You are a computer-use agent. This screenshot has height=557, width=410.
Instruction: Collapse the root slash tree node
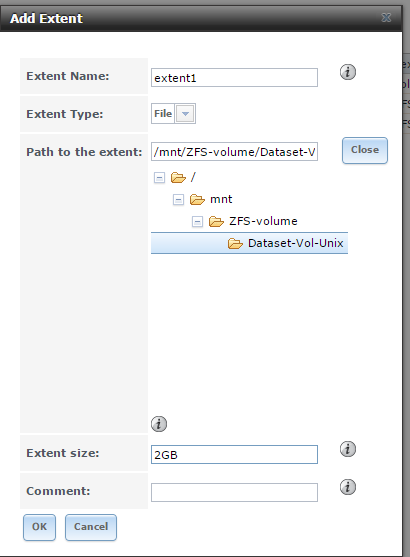click(x=159, y=178)
